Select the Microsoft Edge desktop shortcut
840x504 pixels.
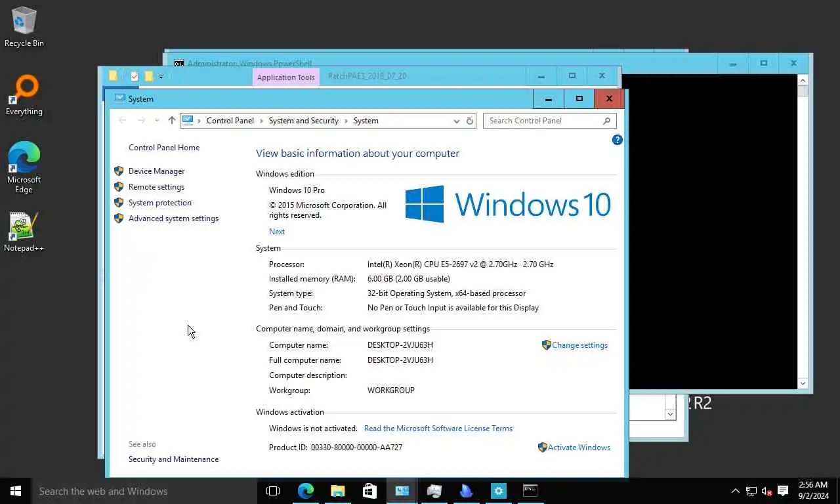(x=24, y=167)
